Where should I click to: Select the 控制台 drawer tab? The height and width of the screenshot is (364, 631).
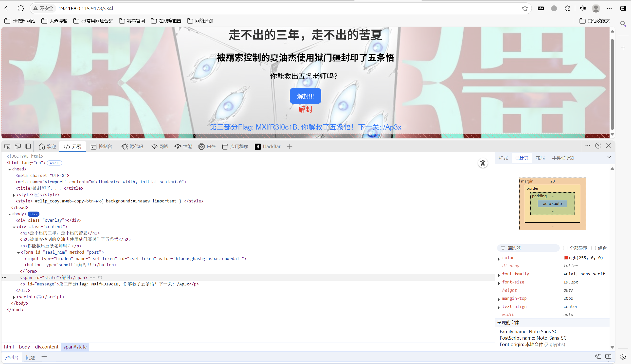(12, 358)
